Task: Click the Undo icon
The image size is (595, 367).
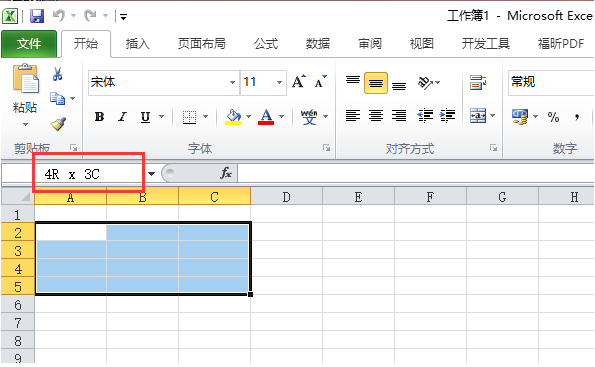Action: [x=59, y=16]
